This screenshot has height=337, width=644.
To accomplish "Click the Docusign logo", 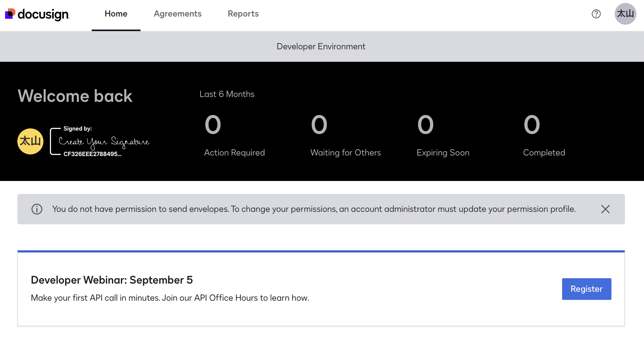I will click(37, 14).
